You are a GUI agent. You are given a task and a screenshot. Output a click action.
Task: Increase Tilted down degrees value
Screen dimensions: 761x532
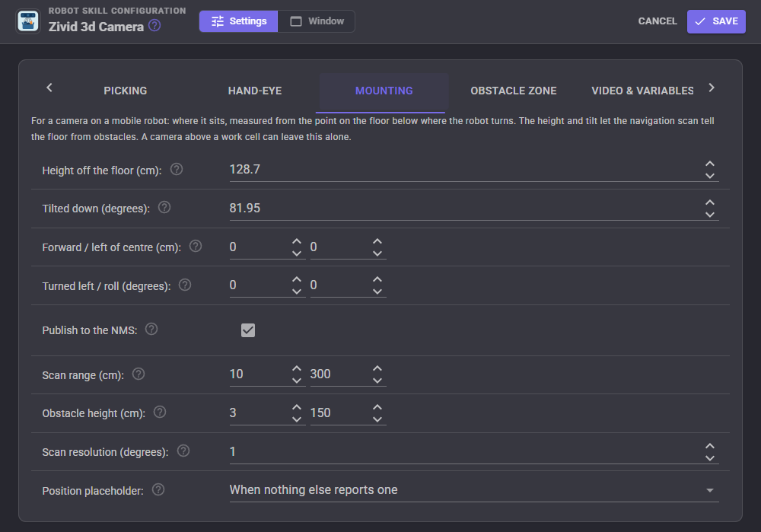click(709, 202)
